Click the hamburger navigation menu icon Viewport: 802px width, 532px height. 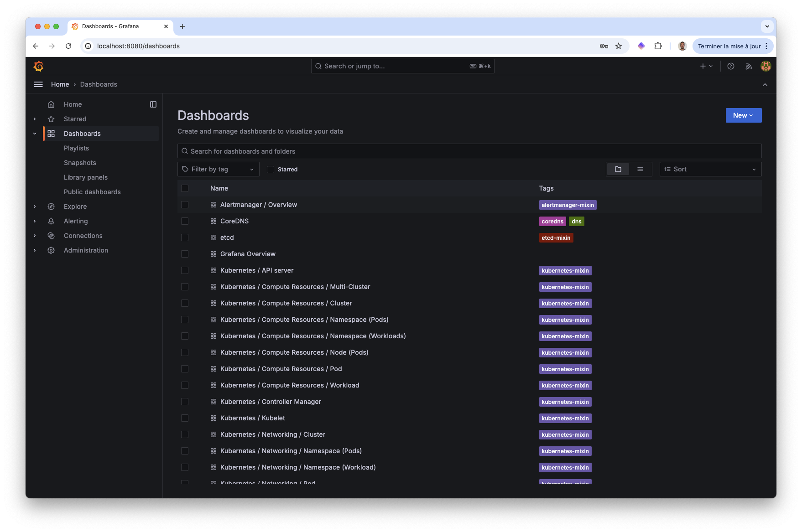[x=38, y=84]
